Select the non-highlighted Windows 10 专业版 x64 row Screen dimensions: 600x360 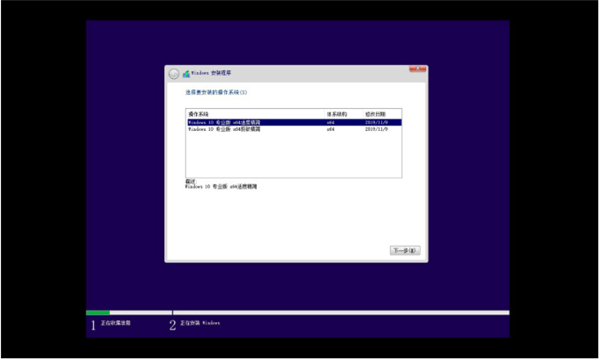coord(294,129)
